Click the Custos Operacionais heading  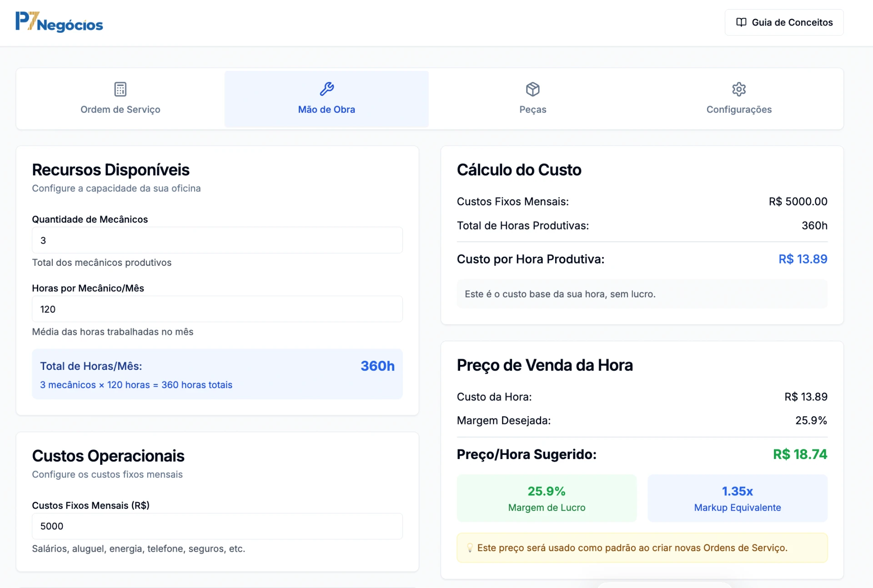[108, 456]
